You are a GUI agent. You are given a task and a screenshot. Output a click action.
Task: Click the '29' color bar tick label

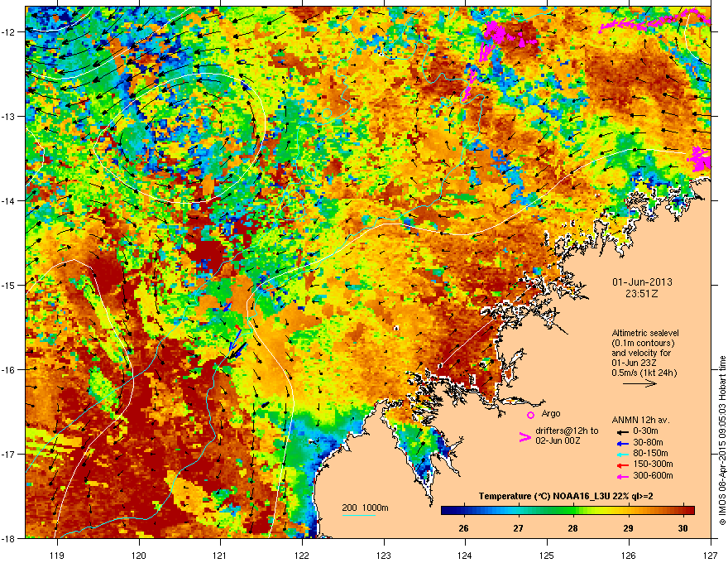(x=628, y=528)
